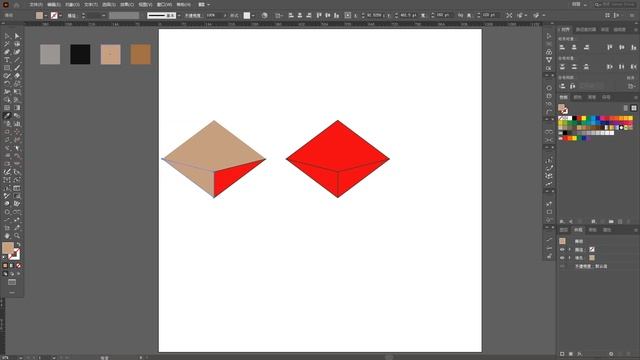Click the search field at top right
640x360 pixels.
[x=616, y=4]
